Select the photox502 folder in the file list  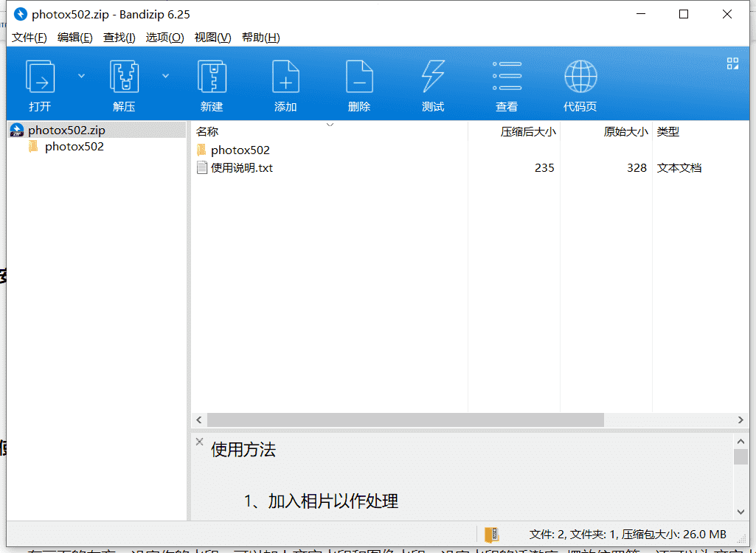click(240, 150)
